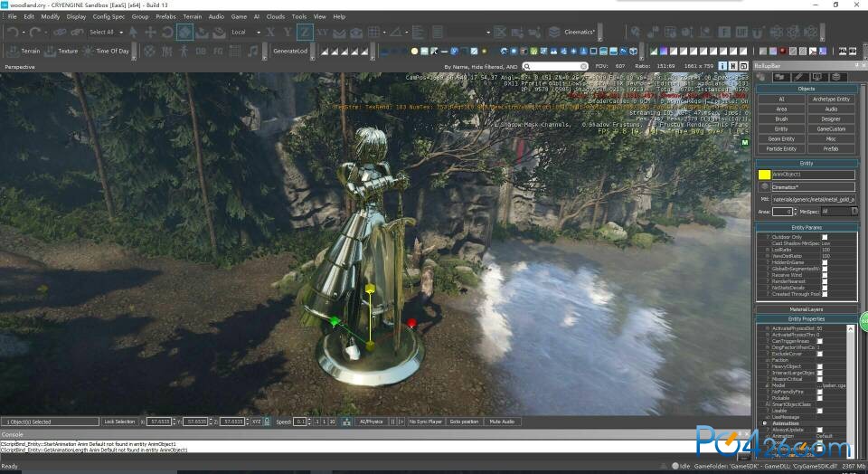Select the Rotate tool icon
Screen dimensions: 868x474
pos(167,33)
